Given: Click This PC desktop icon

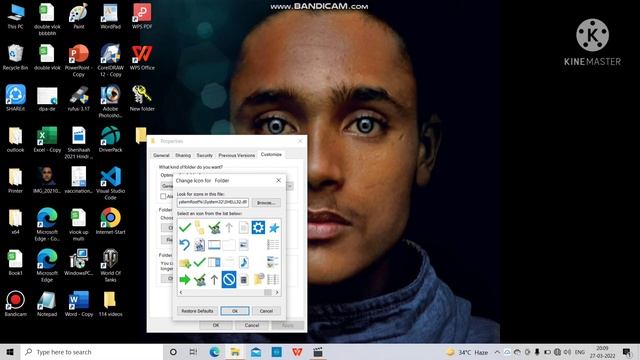Looking at the screenshot, I should [x=16, y=16].
